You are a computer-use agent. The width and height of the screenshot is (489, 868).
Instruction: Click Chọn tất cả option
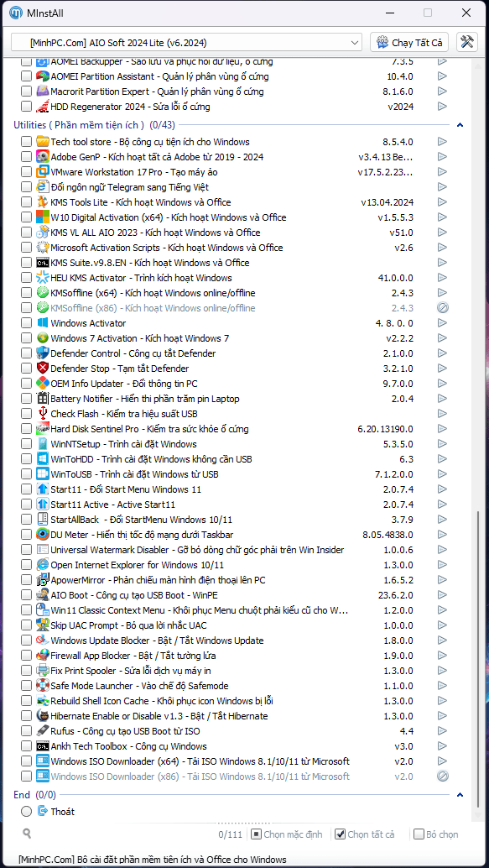click(365, 834)
